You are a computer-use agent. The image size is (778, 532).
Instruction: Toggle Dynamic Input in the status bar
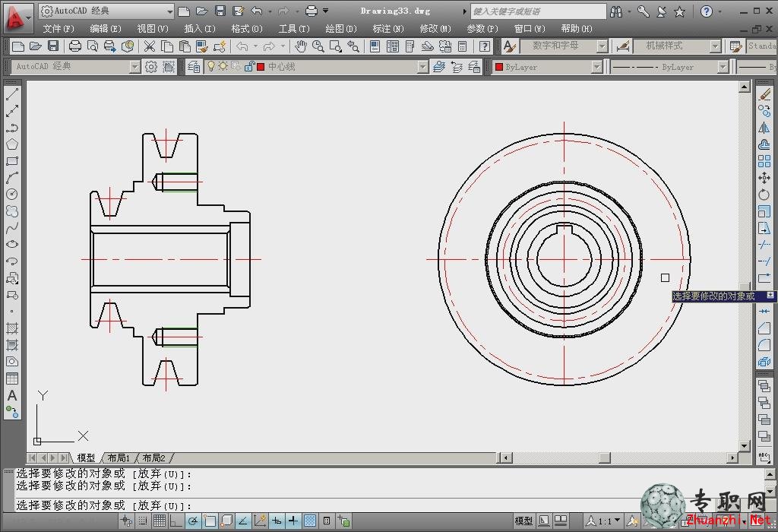[277, 521]
